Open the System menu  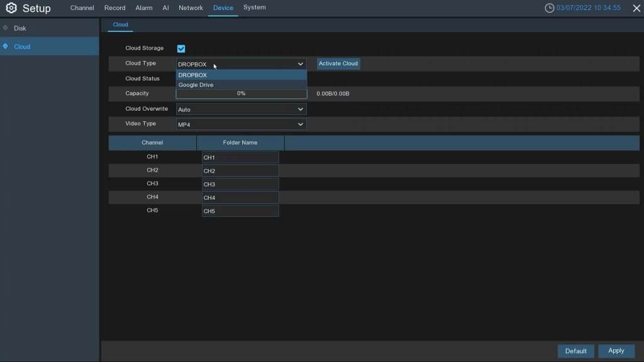(x=254, y=8)
